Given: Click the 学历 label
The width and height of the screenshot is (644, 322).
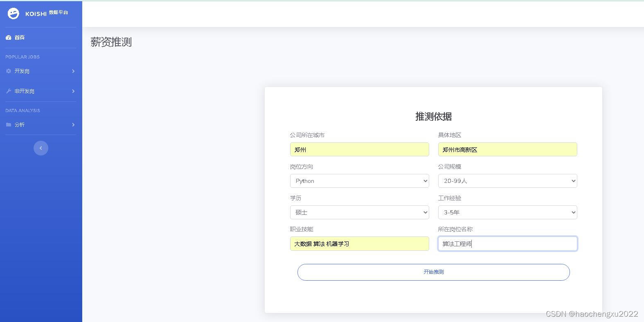Looking at the screenshot, I should pos(296,198).
